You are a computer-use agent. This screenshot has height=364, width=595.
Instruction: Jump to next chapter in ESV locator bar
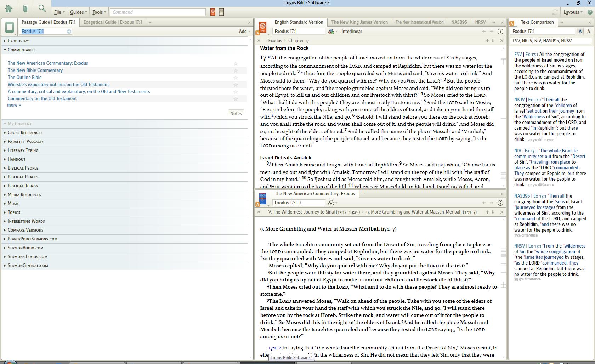click(x=493, y=41)
